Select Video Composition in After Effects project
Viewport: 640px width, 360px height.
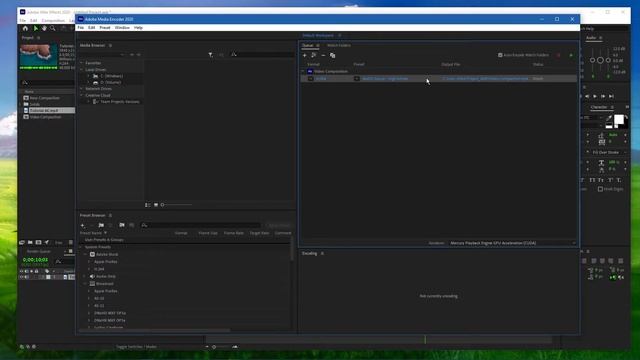coord(45,117)
